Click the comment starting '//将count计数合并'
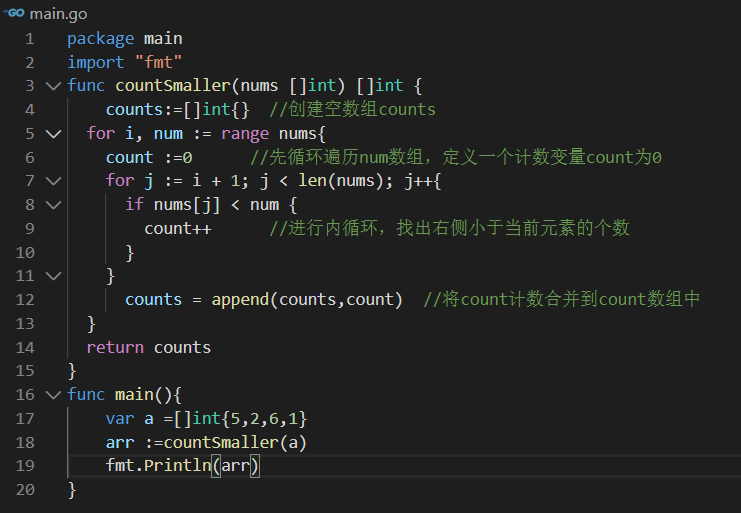The height and width of the screenshot is (513, 741). pyautogui.click(x=562, y=299)
